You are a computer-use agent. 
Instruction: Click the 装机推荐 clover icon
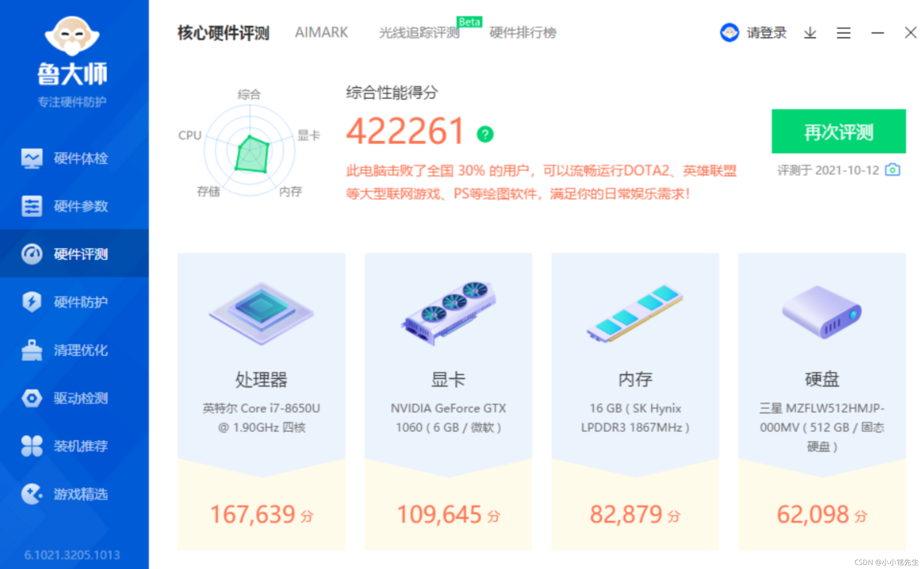[x=32, y=446]
